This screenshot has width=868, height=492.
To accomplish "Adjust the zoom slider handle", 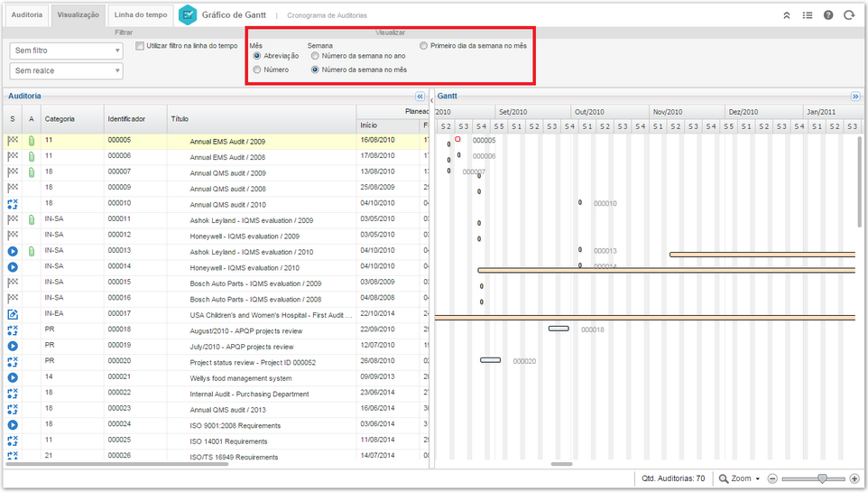I will (822, 478).
